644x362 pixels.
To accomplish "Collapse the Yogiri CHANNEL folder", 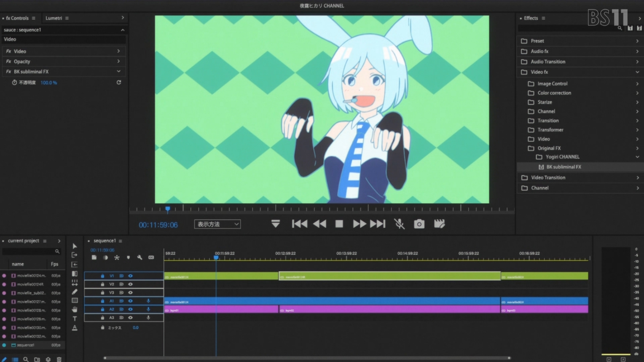I will click(637, 157).
